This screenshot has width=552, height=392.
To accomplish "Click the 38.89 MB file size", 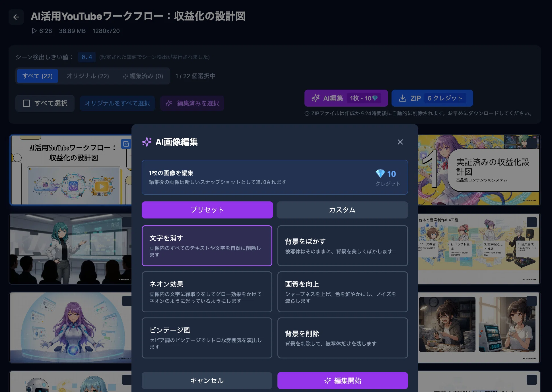I will tap(72, 31).
